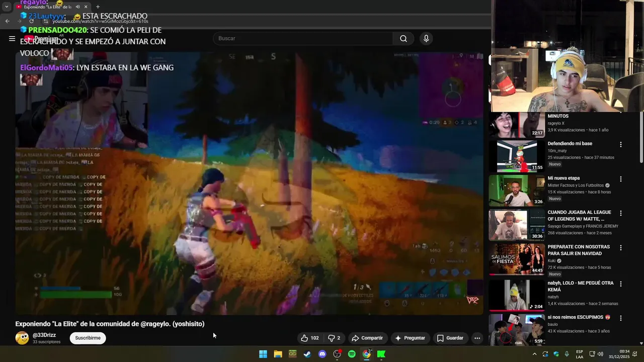Click the Buscar search field
The width and height of the screenshot is (644, 362).
click(x=303, y=39)
